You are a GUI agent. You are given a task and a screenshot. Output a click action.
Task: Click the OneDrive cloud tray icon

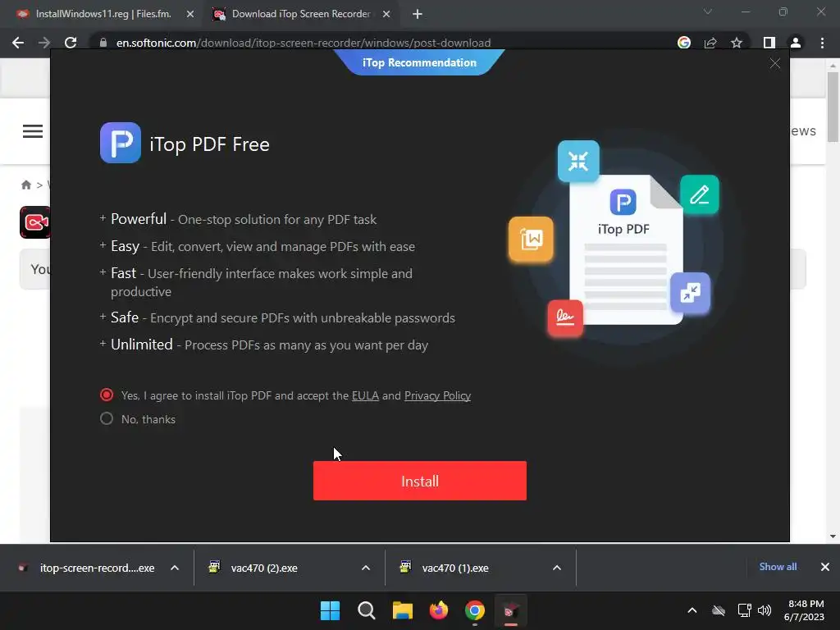coord(719,610)
